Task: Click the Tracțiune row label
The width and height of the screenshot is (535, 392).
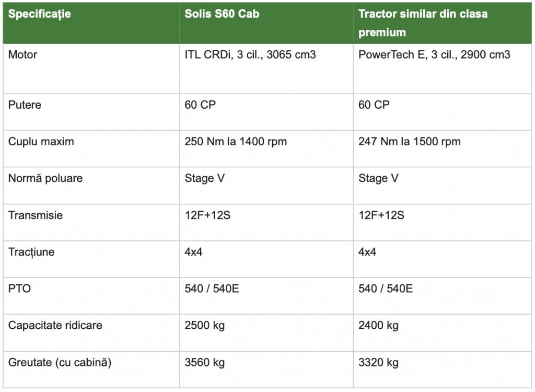Action: [x=31, y=252]
